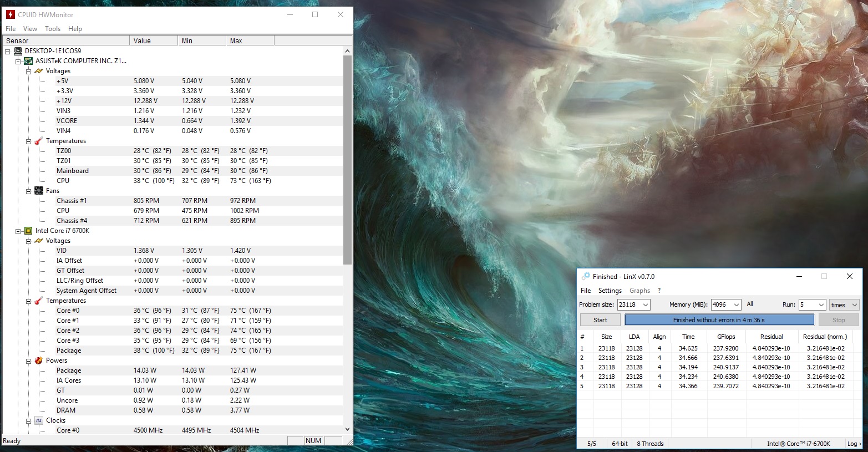Click the Voltages icon under Intel Core i7 6700K
868x452 pixels.
click(39, 241)
